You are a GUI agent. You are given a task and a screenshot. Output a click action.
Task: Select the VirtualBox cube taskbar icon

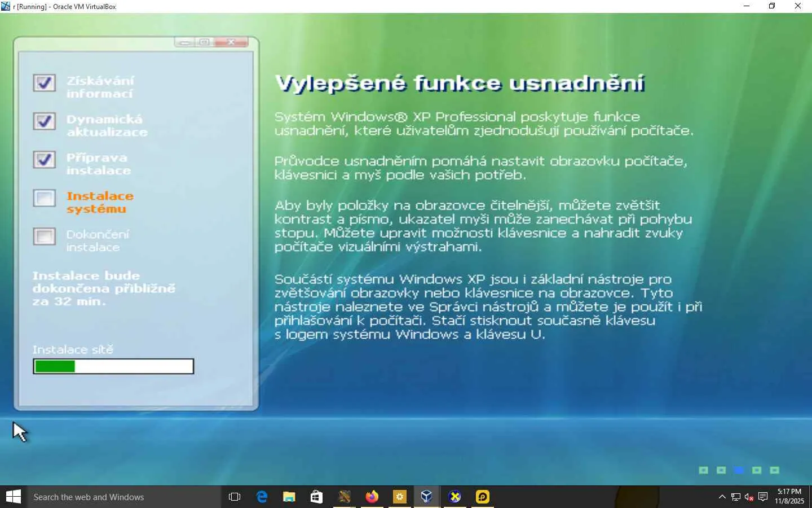[x=427, y=497]
